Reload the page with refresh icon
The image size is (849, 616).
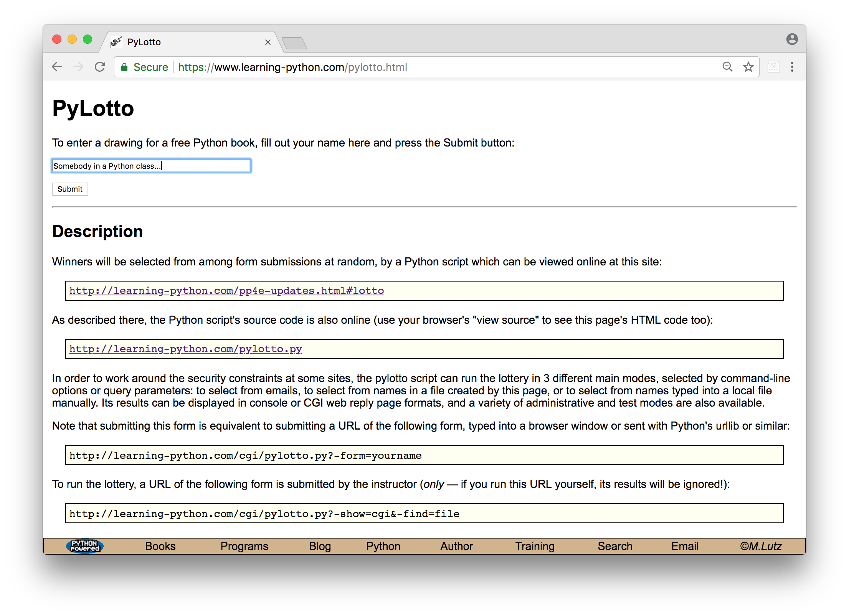(x=100, y=67)
